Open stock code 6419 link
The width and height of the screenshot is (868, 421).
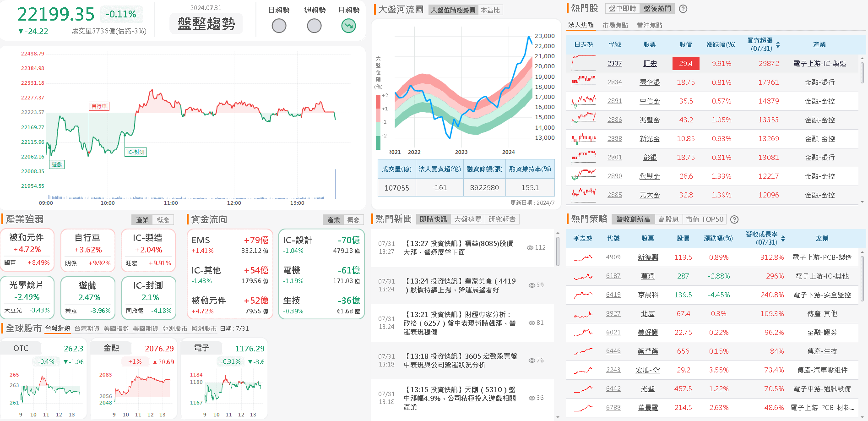pos(613,295)
